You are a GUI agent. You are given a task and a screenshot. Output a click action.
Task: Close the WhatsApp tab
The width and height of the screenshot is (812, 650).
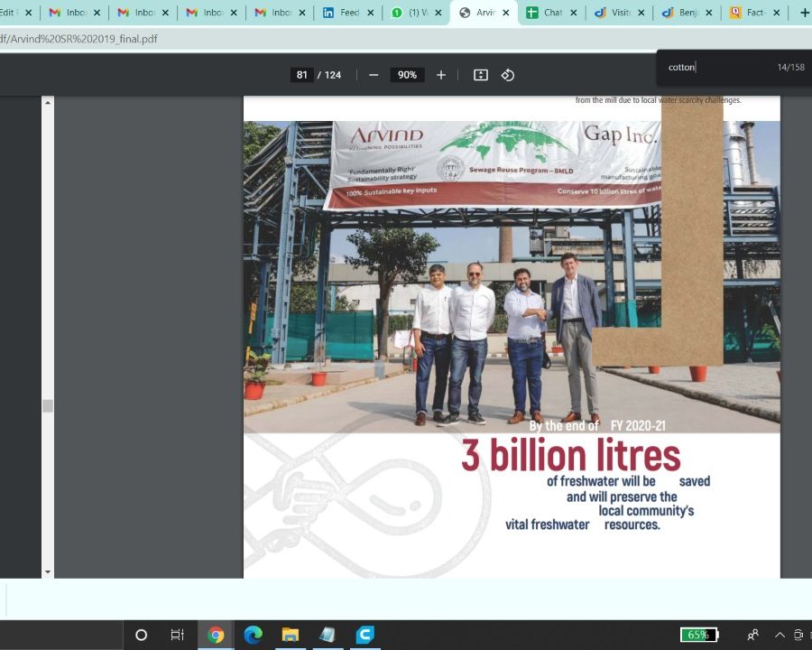(438, 13)
